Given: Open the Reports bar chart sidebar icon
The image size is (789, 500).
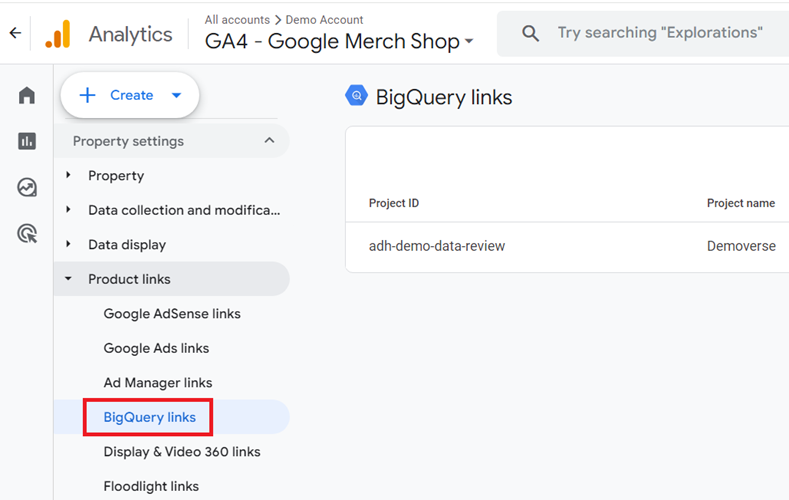Looking at the screenshot, I should click(27, 141).
